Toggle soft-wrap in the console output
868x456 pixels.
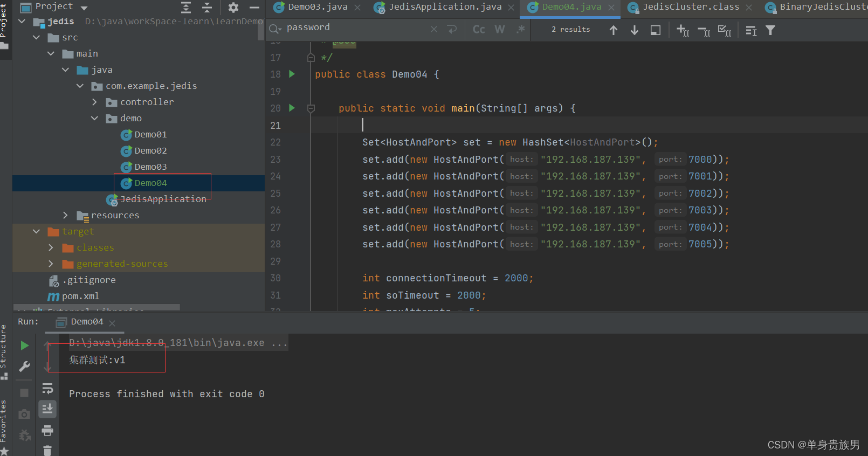pos(47,389)
